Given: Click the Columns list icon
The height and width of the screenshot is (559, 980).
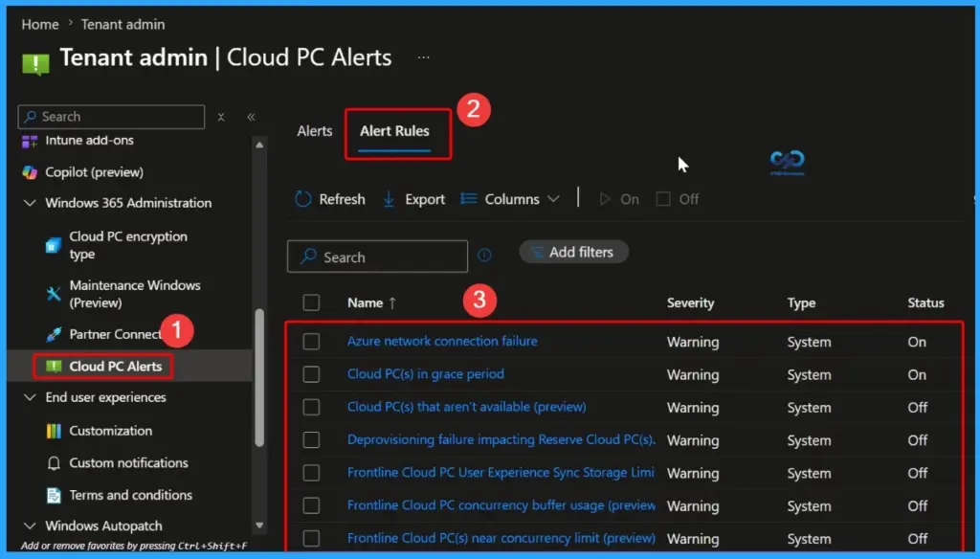Looking at the screenshot, I should pyautogui.click(x=469, y=199).
